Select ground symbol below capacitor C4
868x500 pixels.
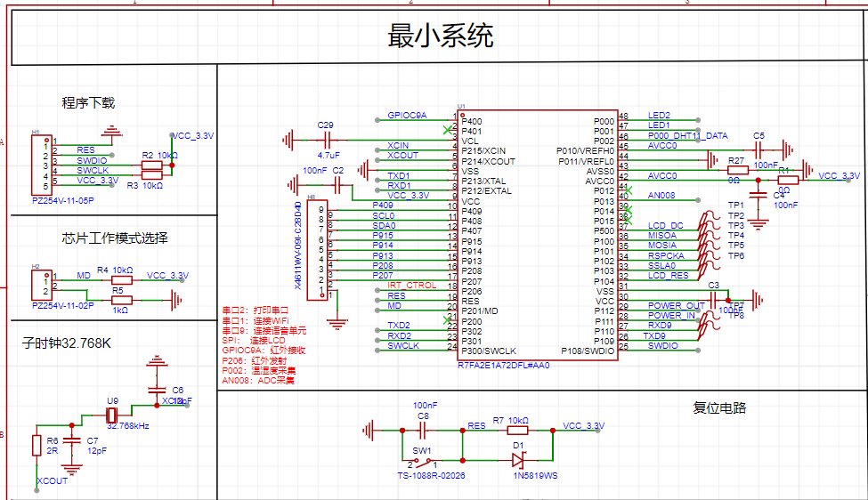point(758,223)
